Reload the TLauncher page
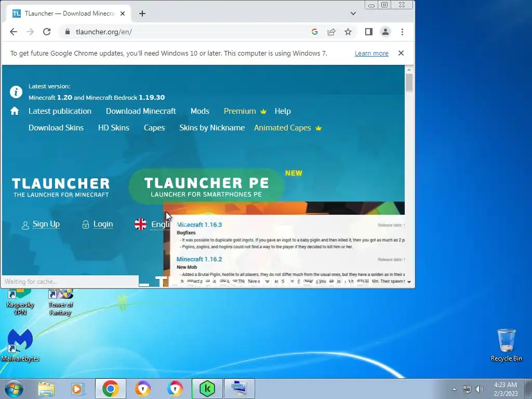The width and height of the screenshot is (532, 399). tap(47, 32)
